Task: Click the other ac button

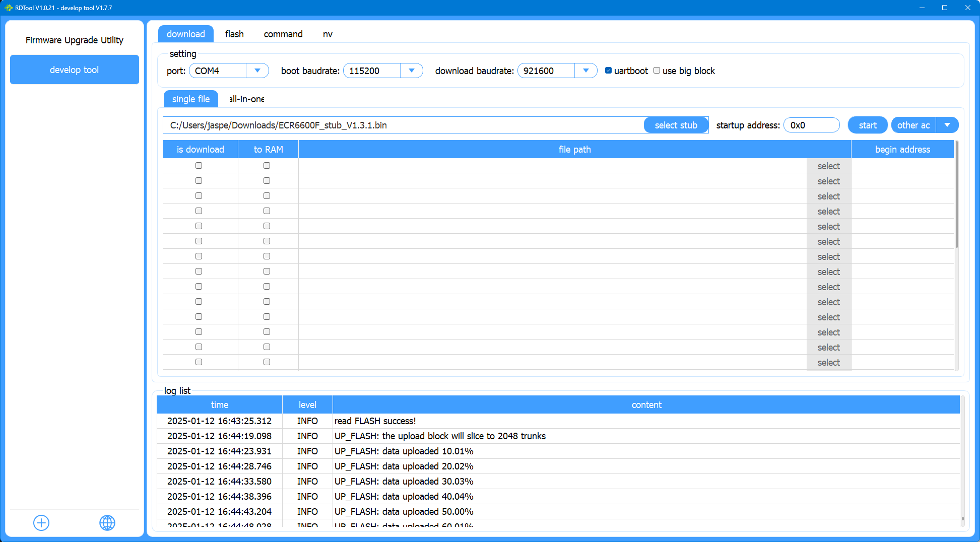Action: (913, 125)
